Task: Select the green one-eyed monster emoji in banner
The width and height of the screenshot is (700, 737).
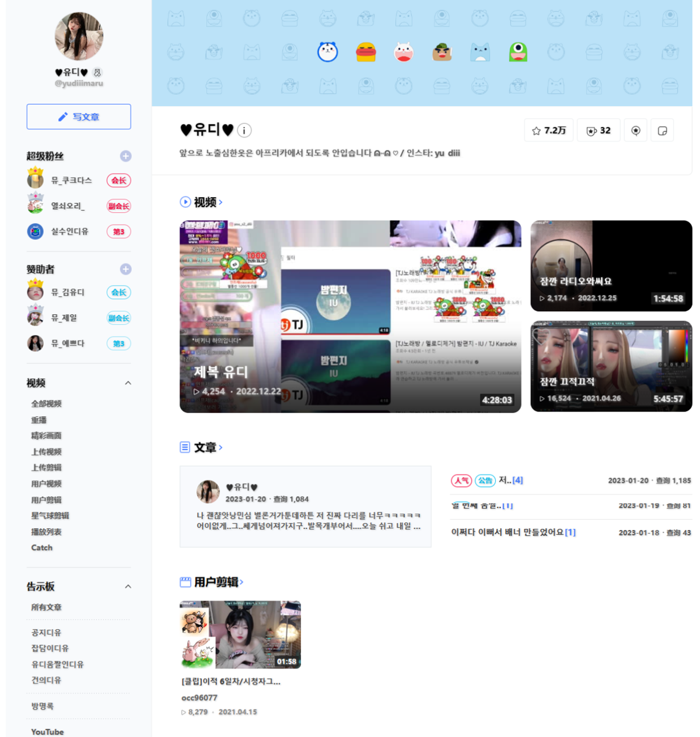Action: click(x=518, y=51)
